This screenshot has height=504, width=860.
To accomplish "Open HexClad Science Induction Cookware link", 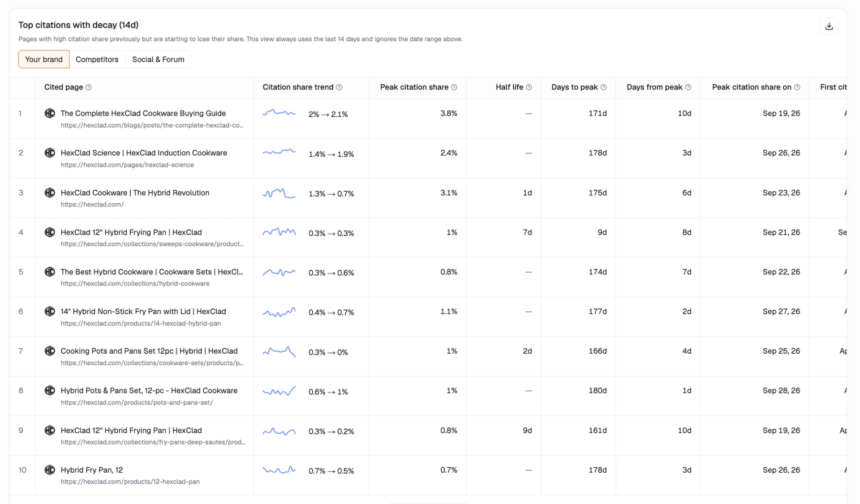I will click(144, 153).
